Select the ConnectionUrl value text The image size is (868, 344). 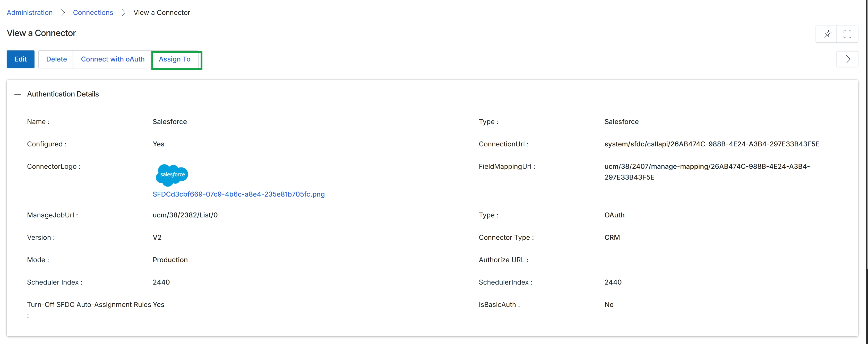click(712, 144)
